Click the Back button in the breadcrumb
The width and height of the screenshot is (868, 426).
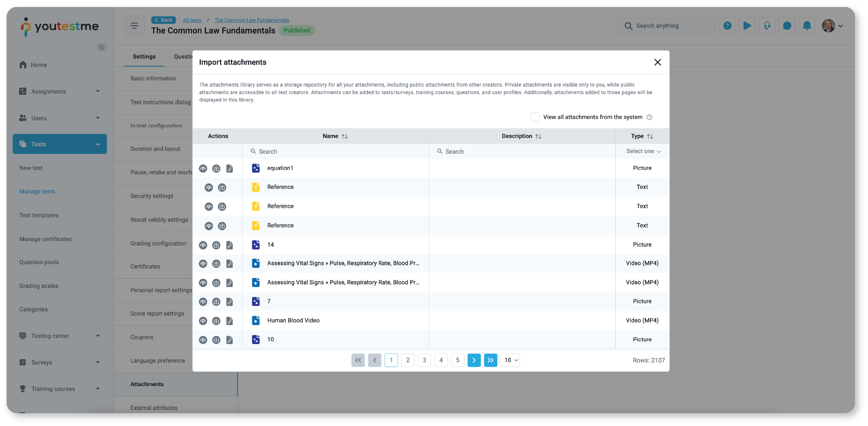tap(163, 20)
